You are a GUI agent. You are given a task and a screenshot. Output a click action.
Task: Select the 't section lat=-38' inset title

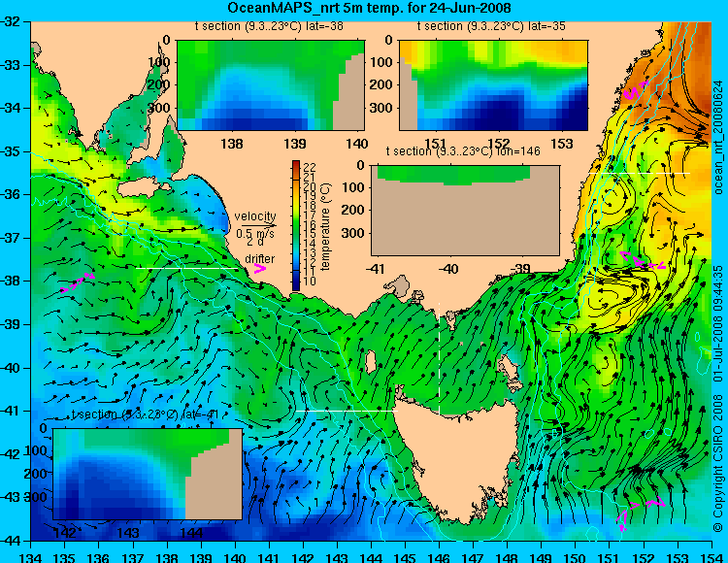pyautogui.click(x=269, y=26)
